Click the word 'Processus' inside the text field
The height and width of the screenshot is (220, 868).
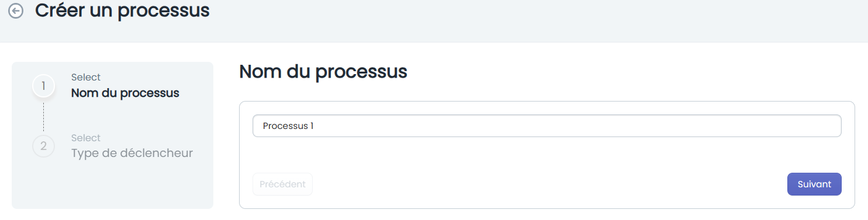(285, 125)
